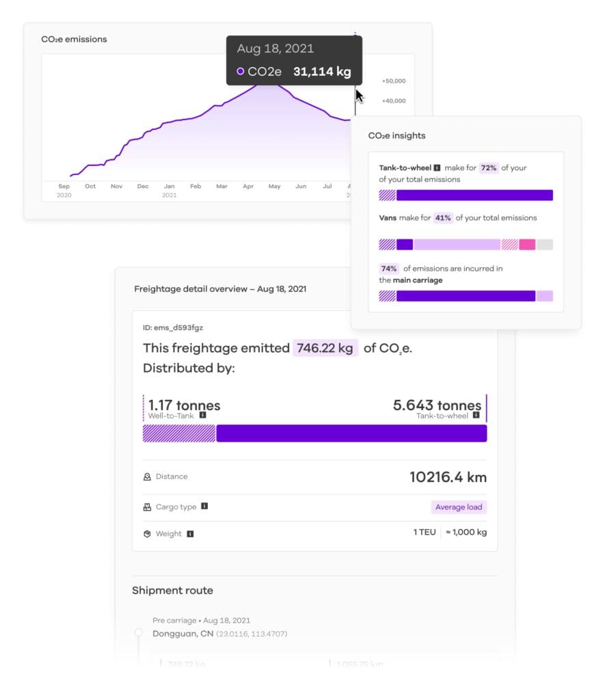Click the Cargo type forklift icon
Screen dimensions: 605x700
pyautogui.click(x=147, y=507)
